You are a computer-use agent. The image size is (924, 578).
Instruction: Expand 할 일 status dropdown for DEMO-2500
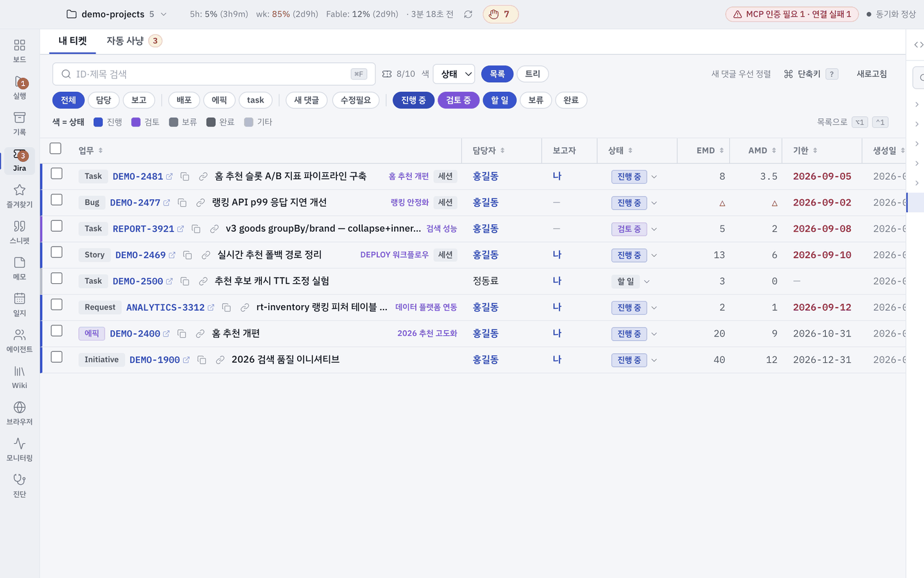[x=647, y=281]
